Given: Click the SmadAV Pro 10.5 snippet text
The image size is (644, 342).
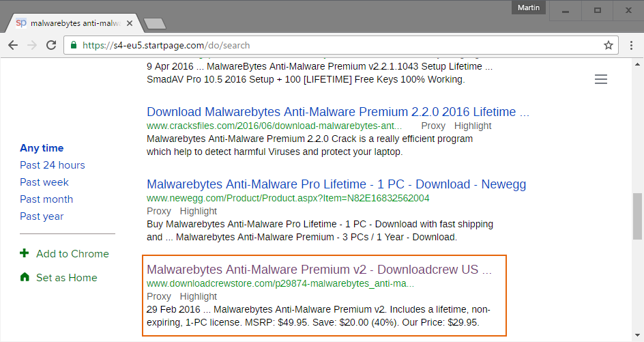Looking at the screenshot, I should click(306, 79).
